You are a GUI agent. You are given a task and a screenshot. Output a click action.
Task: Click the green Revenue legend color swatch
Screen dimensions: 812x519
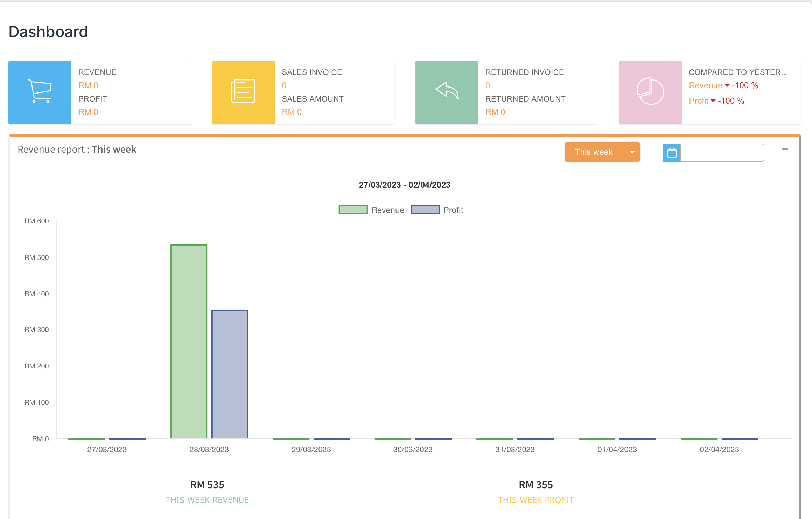tap(353, 210)
